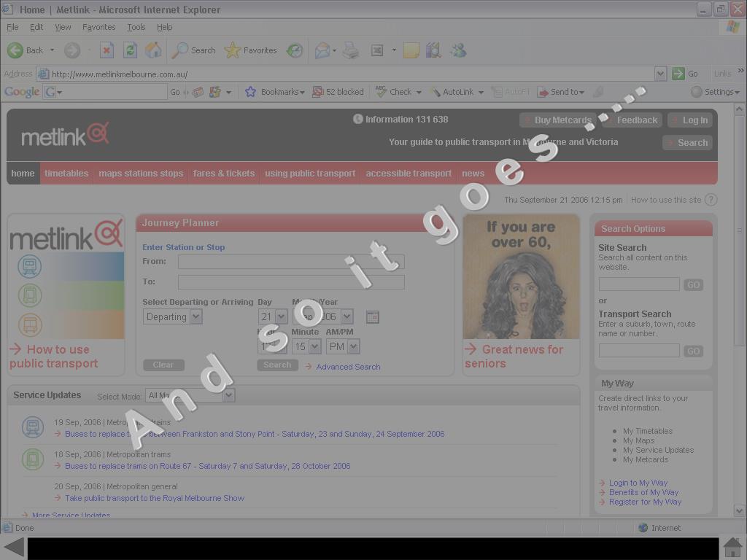747x560 pixels.
Task: Open the Google search box dropdown
Action: [x=60, y=92]
